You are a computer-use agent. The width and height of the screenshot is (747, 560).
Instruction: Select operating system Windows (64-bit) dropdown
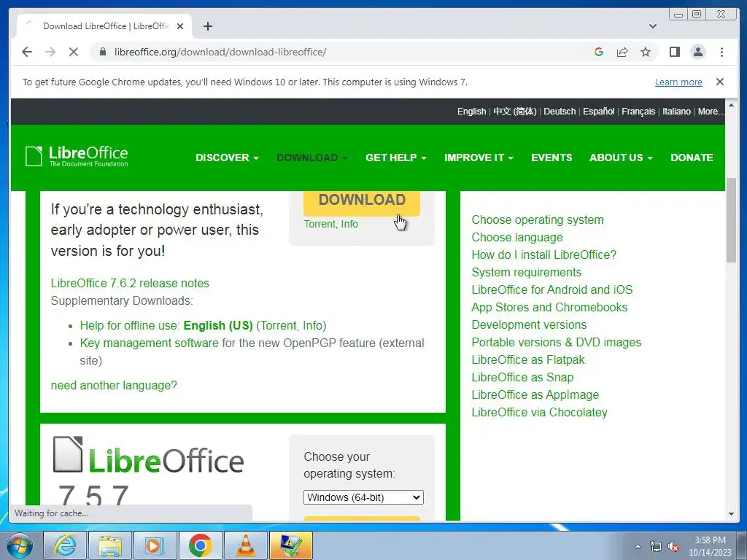(363, 497)
